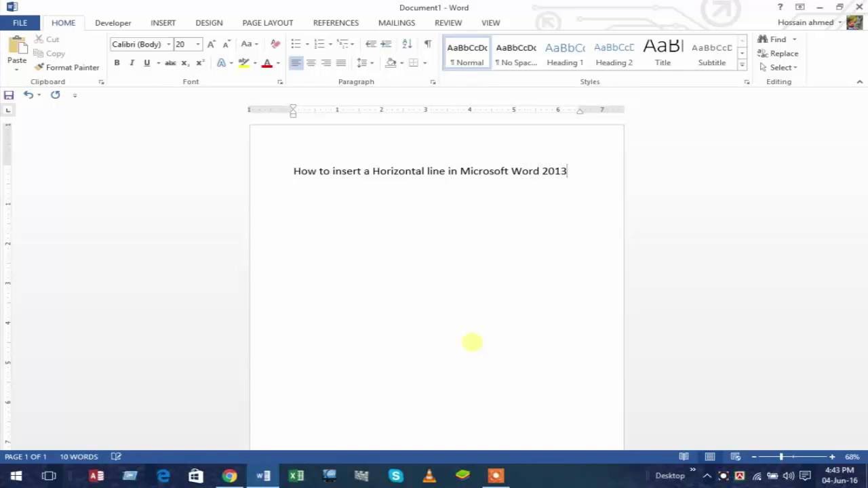Toggle Underline formatting
Image resolution: width=868 pixels, height=488 pixels.
tap(146, 62)
